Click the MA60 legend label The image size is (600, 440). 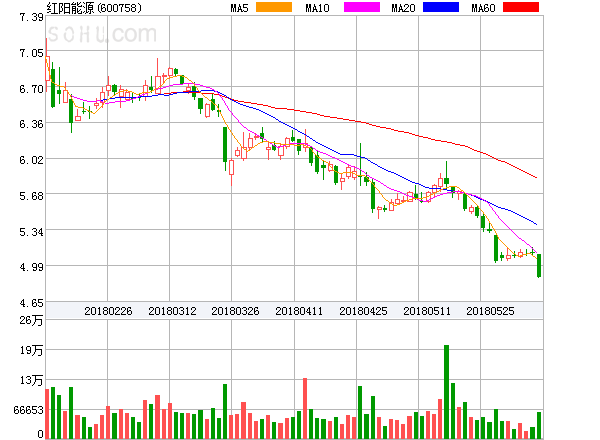pyautogui.click(x=483, y=8)
